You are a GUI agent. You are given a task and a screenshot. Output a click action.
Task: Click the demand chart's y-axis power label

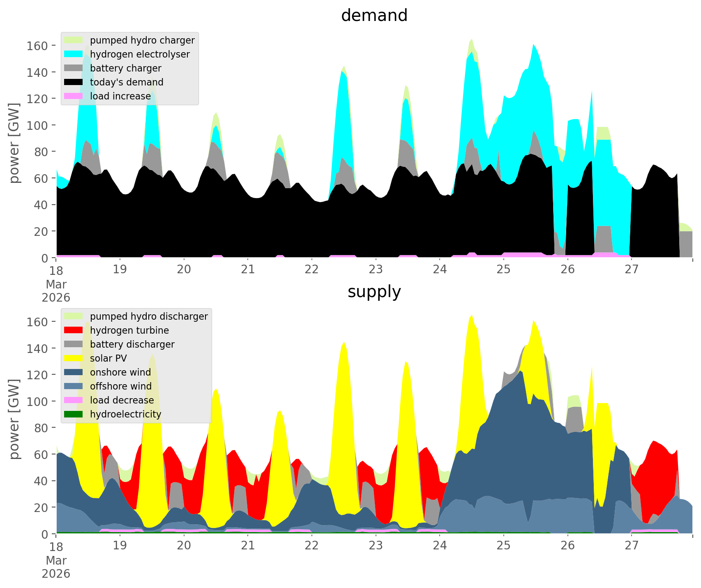14,143
